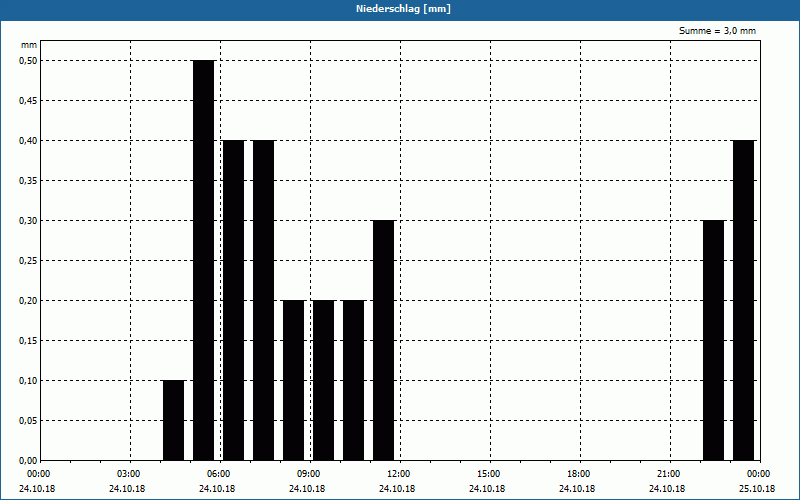Click the 0,45 y-axis value
Image resolution: width=800 pixels, height=500 pixels.
pyautogui.click(x=28, y=101)
